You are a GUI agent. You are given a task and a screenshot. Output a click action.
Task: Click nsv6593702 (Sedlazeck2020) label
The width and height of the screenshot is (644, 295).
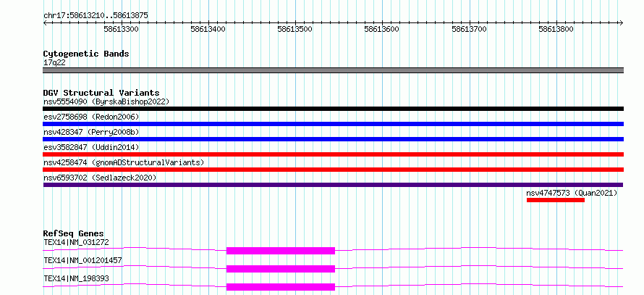[100, 178]
